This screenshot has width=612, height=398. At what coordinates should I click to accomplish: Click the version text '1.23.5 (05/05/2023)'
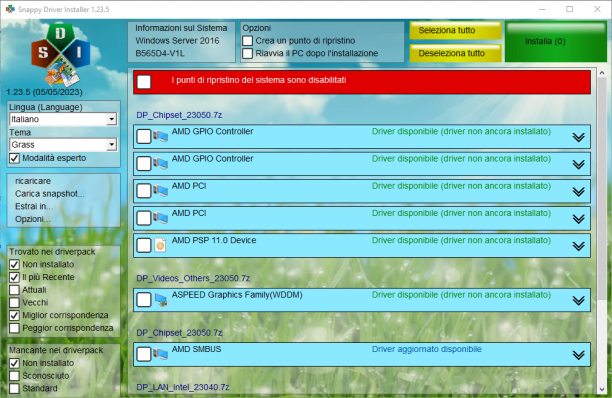click(x=44, y=92)
